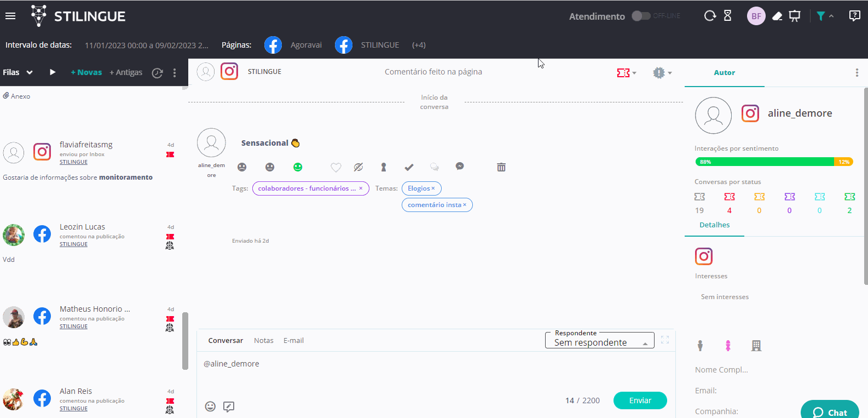
Task: Send reply with Enviar button
Action: [640, 400]
